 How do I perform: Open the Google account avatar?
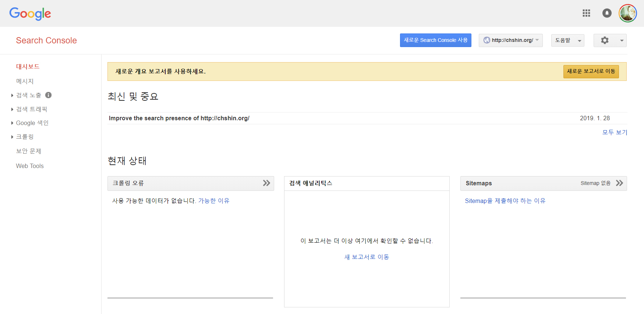628,13
